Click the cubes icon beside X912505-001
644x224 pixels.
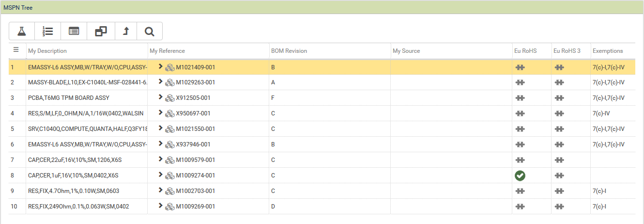(x=169, y=98)
